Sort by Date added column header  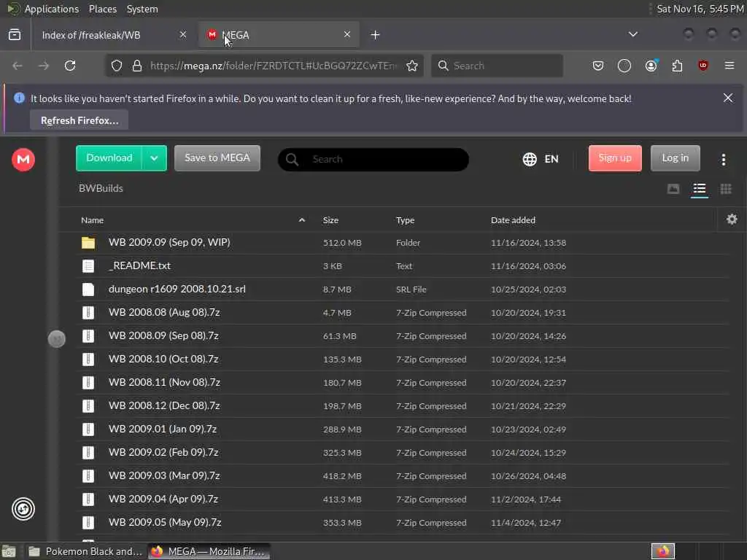click(x=513, y=220)
